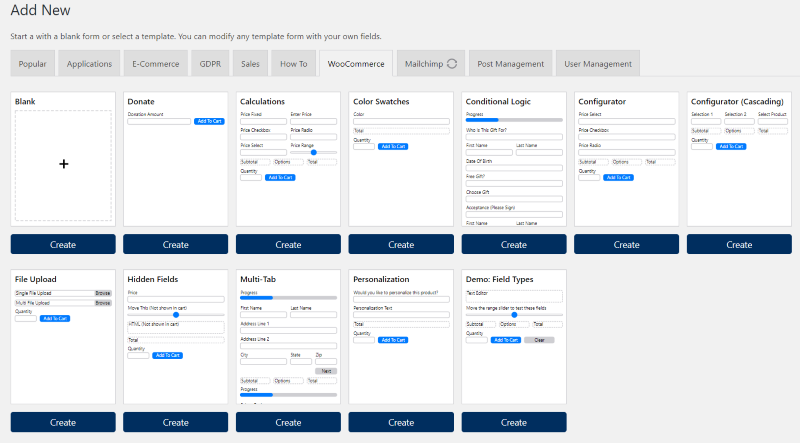Select the Configurator template preview
800x443 pixels.
[627, 159]
